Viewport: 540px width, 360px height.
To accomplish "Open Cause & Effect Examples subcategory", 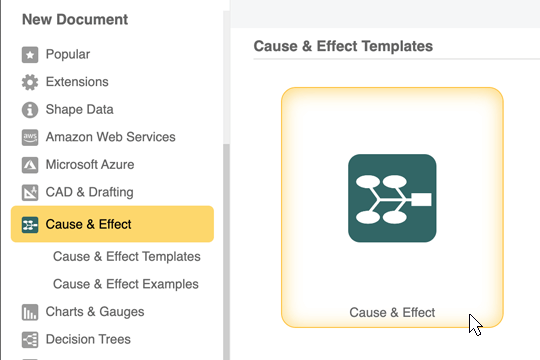I will point(126,284).
